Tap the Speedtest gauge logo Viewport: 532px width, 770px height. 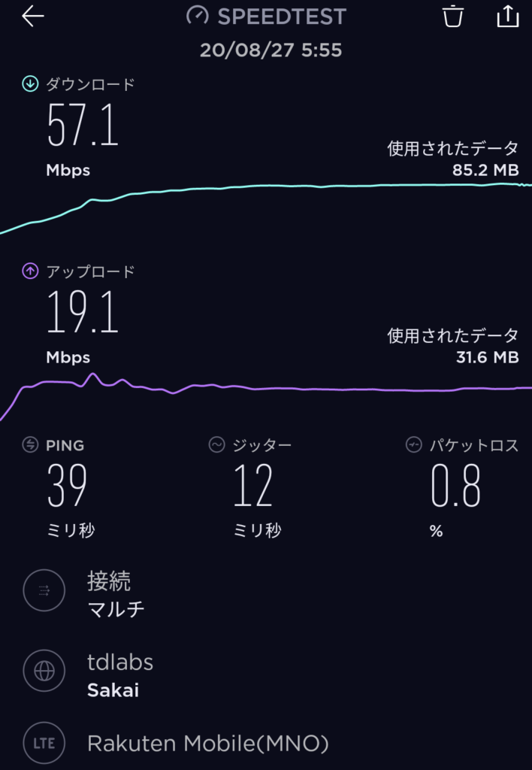[x=198, y=17]
